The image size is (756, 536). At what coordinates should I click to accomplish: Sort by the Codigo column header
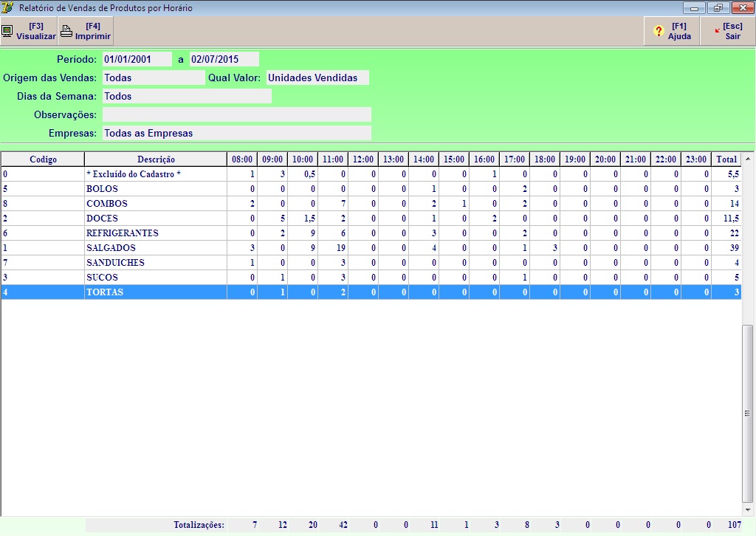coord(43,159)
